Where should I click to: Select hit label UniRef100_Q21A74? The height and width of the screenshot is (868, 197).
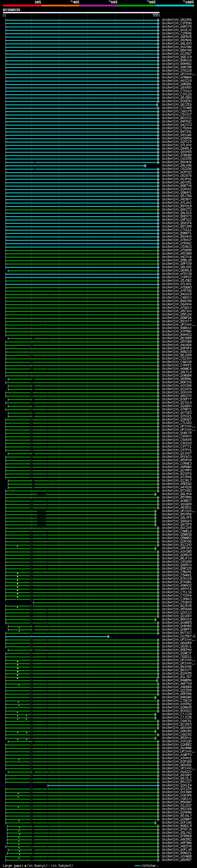[x=177, y=389]
